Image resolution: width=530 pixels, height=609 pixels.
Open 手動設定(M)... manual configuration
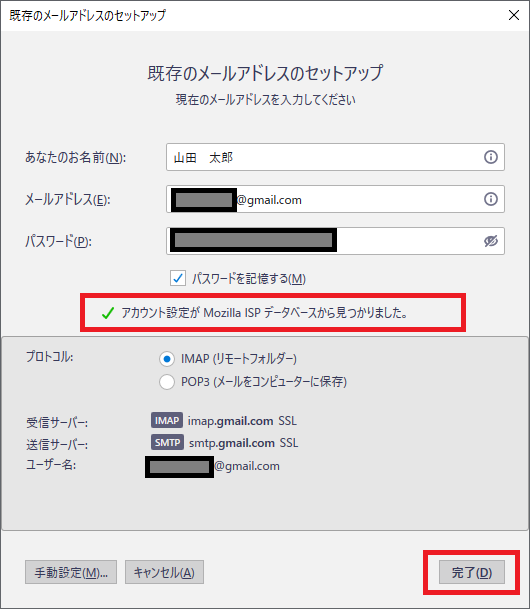(71, 572)
